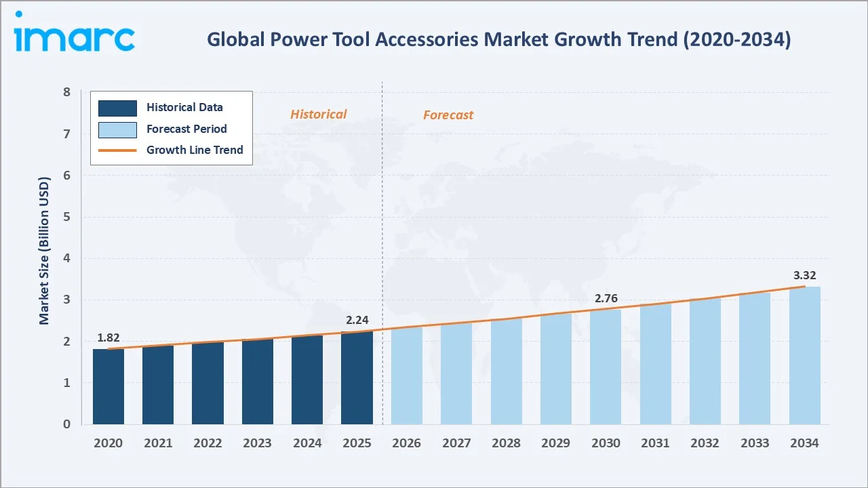Click the Growth Line Trend legend line

[117, 150]
